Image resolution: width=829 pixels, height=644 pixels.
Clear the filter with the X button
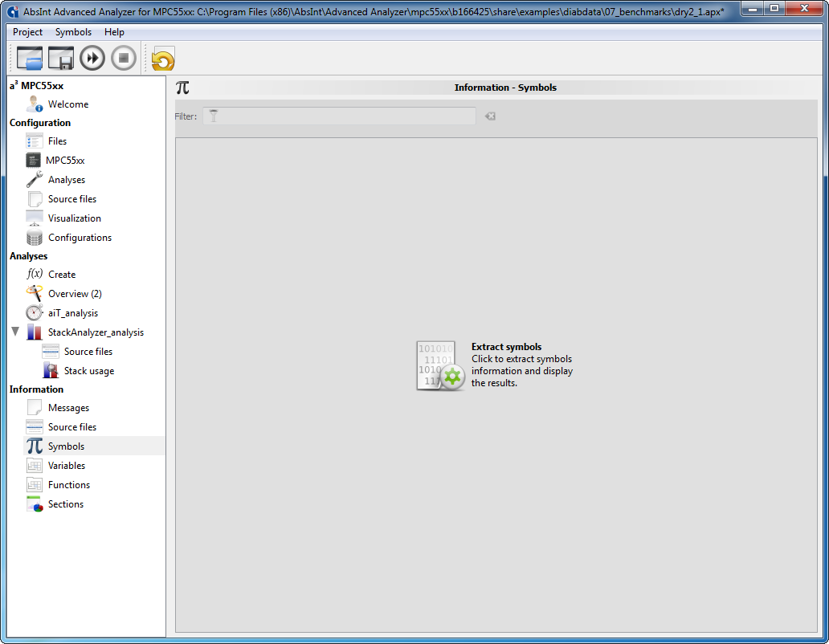[x=490, y=116]
